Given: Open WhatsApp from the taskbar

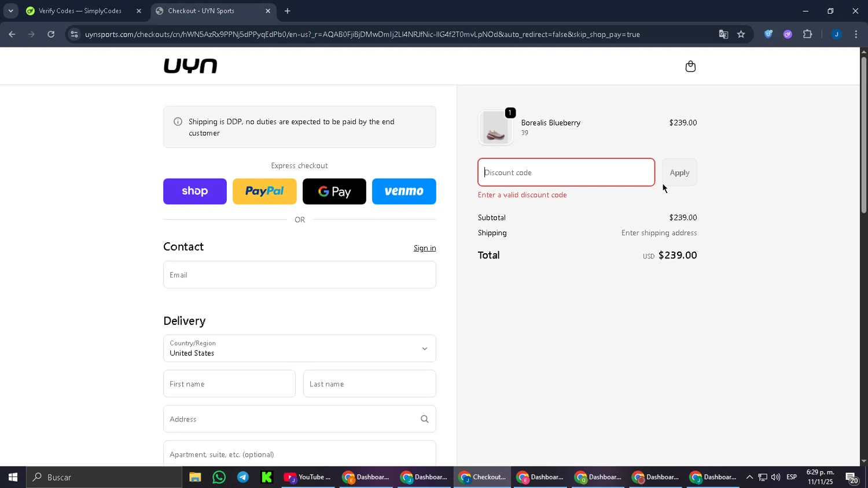Looking at the screenshot, I should coord(219,477).
